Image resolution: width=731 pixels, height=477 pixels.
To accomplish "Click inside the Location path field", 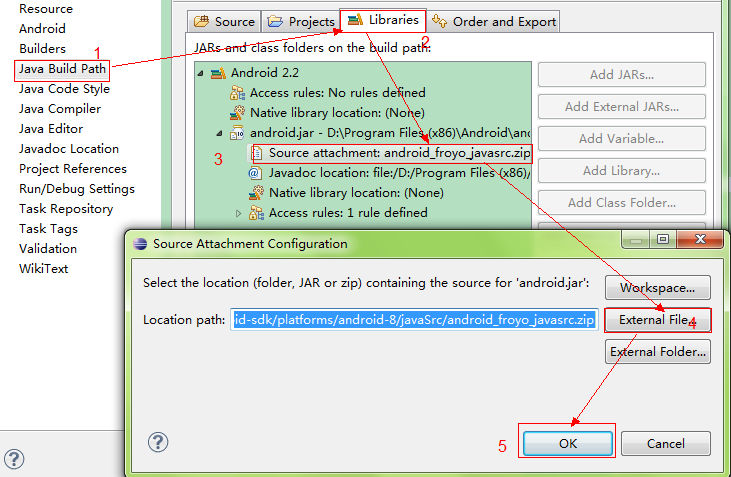I will pyautogui.click(x=414, y=320).
